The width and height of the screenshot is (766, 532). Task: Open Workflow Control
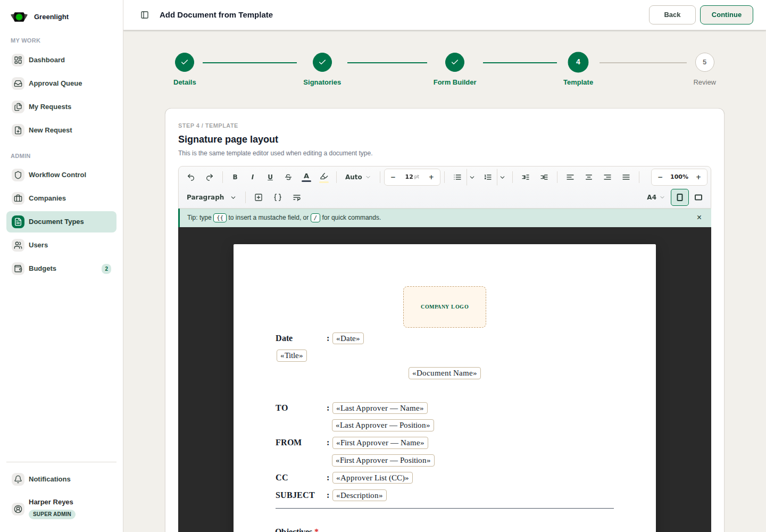pos(61,175)
